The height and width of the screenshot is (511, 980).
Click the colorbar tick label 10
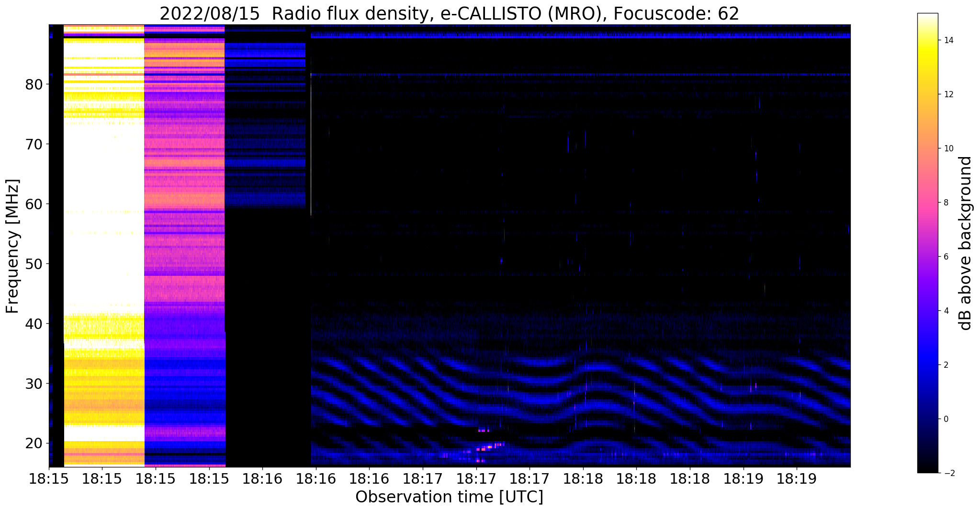(x=947, y=148)
